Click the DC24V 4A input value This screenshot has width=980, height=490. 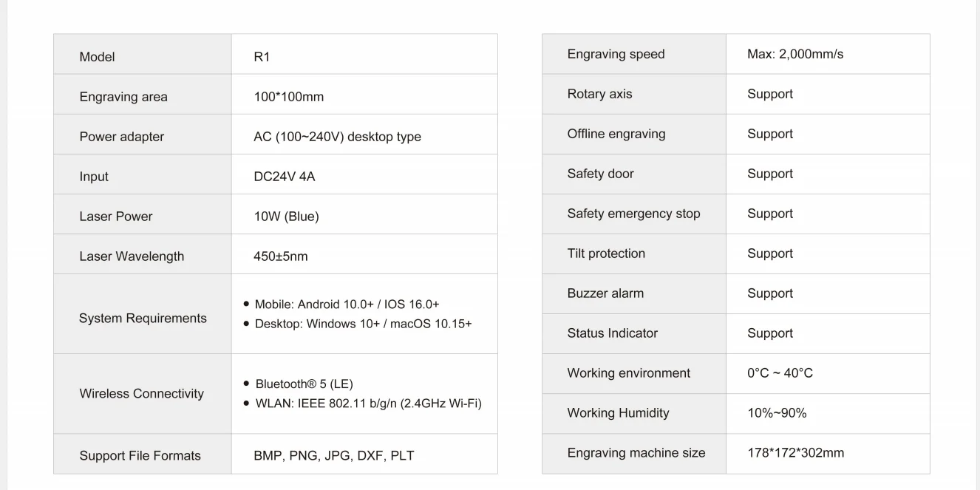coord(285,177)
